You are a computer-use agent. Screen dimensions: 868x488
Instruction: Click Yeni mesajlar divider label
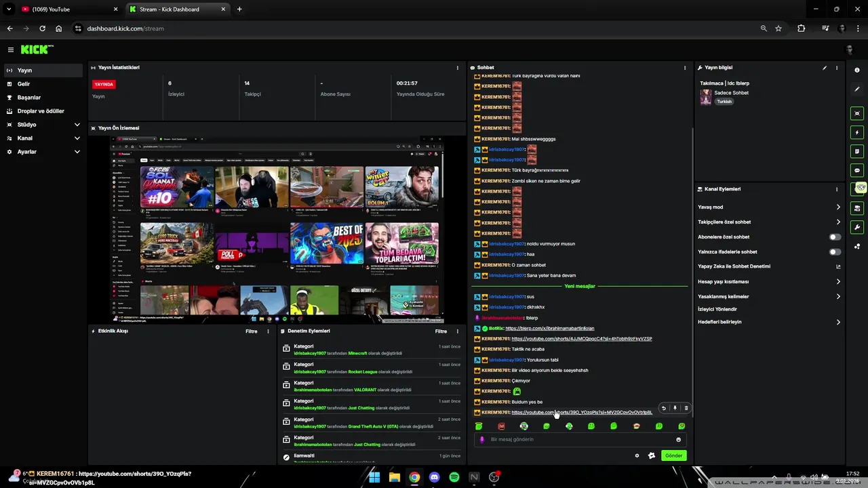pyautogui.click(x=580, y=286)
